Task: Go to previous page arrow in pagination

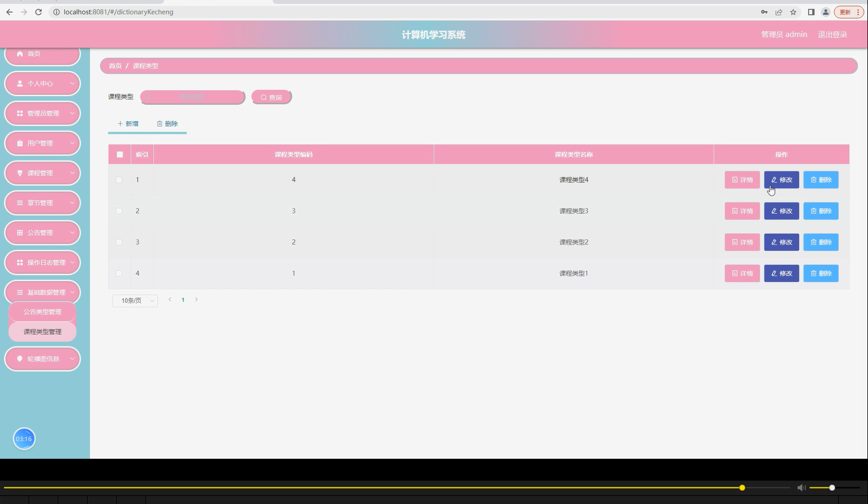Action: coord(170,300)
